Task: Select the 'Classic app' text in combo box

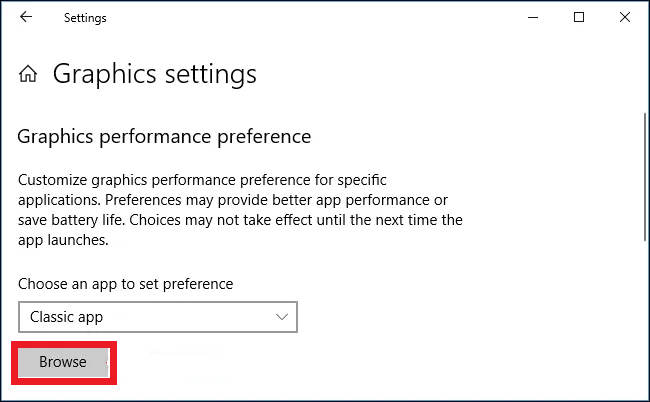Action: click(x=67, y=317)
